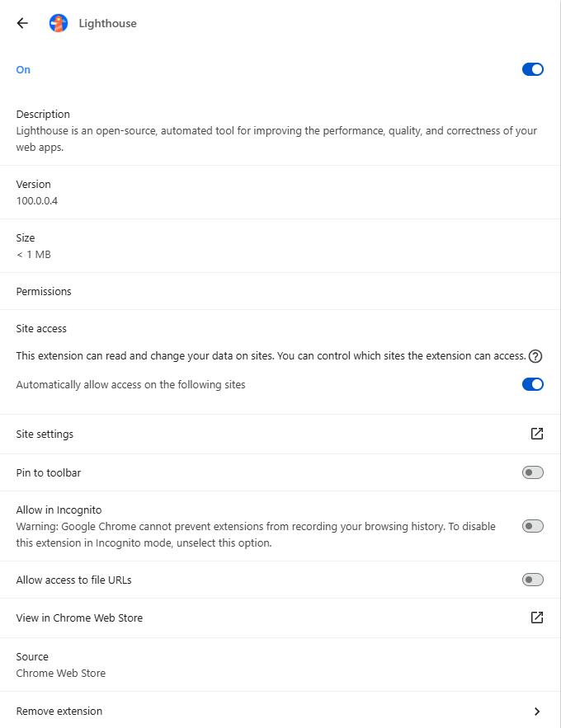
Task: Click the On toggle's blue slider knob
Action: (x=537, y=69)
